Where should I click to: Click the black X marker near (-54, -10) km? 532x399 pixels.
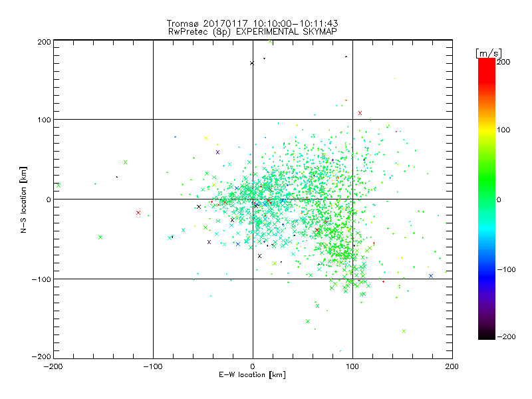(x=199, y=207)
